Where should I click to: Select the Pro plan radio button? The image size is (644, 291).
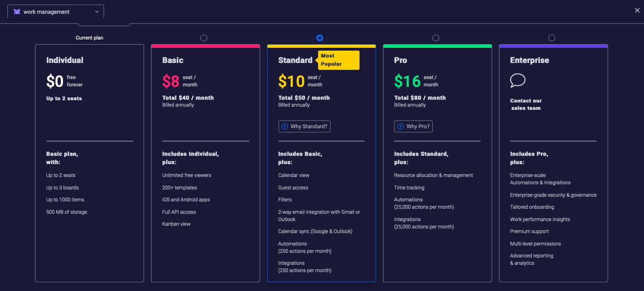point(435,38)
